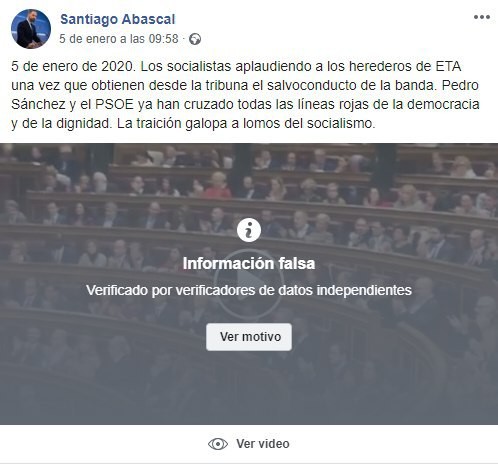Open the post timestamp 5 de enero
Screen dimensions: 498x464
119,39
